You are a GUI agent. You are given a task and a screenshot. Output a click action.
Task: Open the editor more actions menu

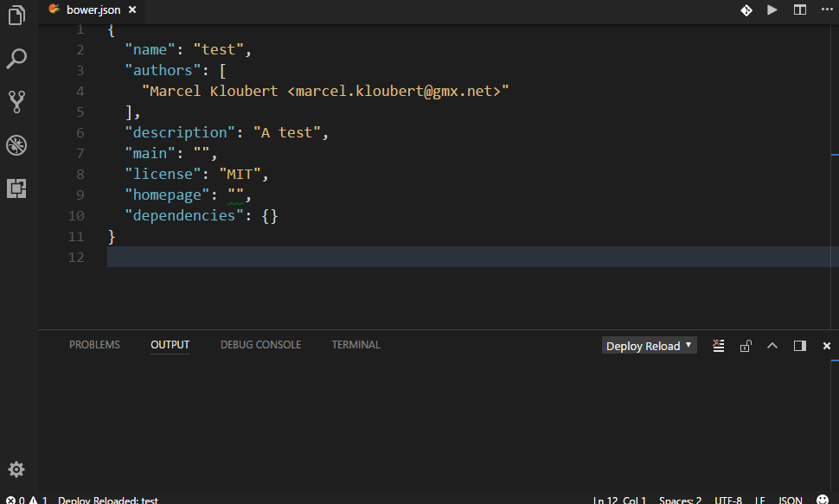tap(827, 10)
